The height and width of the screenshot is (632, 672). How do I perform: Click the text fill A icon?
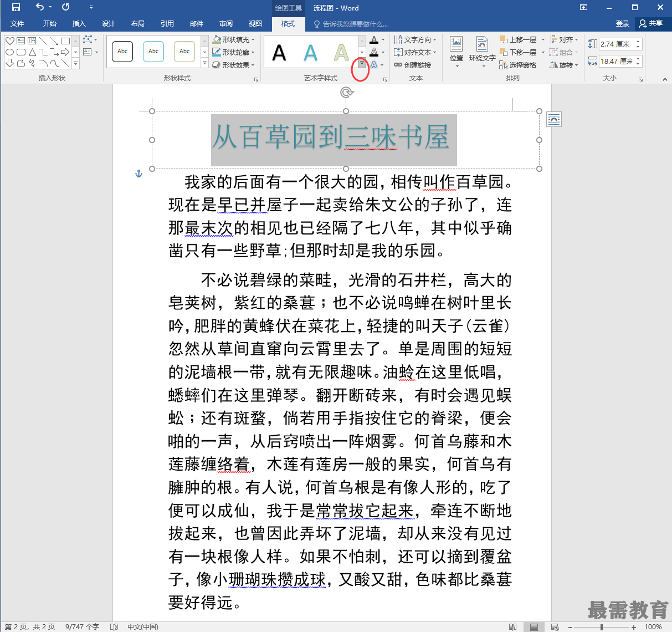coord(375,40)
